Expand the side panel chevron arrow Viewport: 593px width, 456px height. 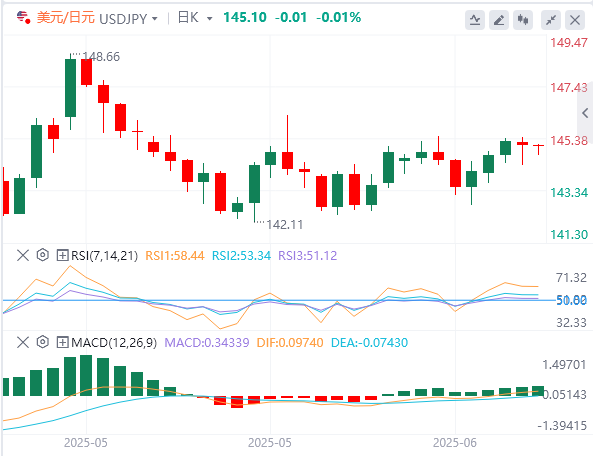(x=585, y=113)
